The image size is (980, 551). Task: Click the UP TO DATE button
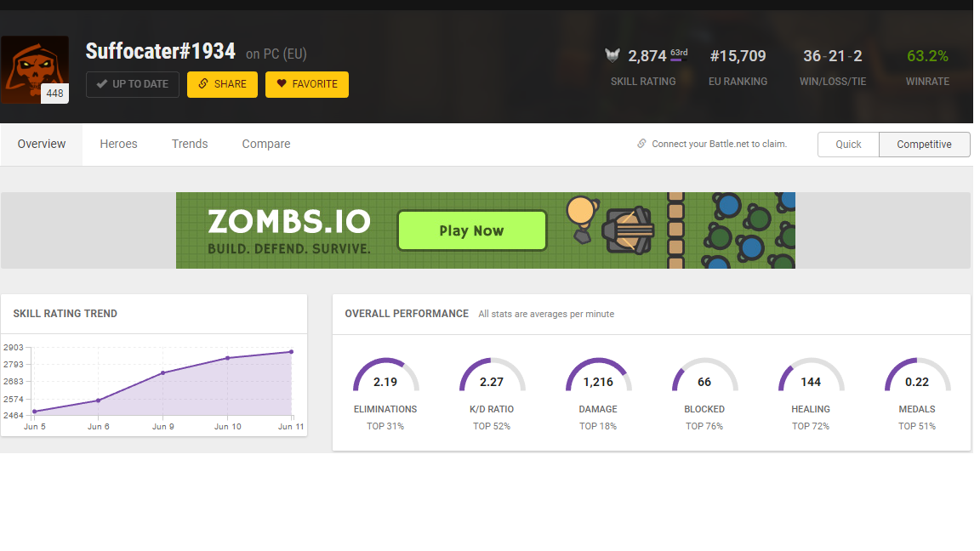coord(133,84)
